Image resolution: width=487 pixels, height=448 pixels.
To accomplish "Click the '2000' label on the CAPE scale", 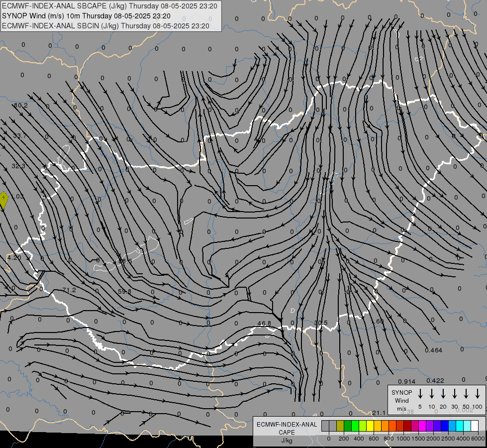I will click(433, 439).
